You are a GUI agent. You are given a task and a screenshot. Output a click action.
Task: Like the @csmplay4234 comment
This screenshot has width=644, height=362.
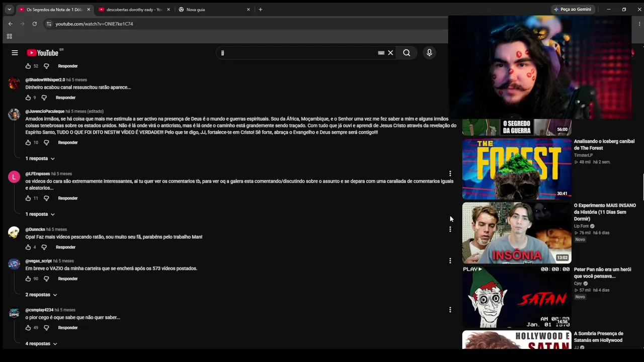[x=28, y=328]
